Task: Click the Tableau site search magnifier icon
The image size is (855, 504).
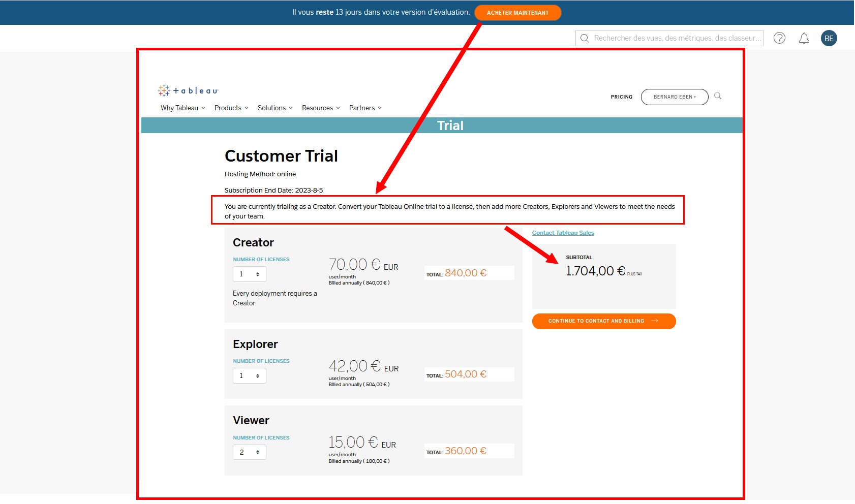Action: point(718,96)
